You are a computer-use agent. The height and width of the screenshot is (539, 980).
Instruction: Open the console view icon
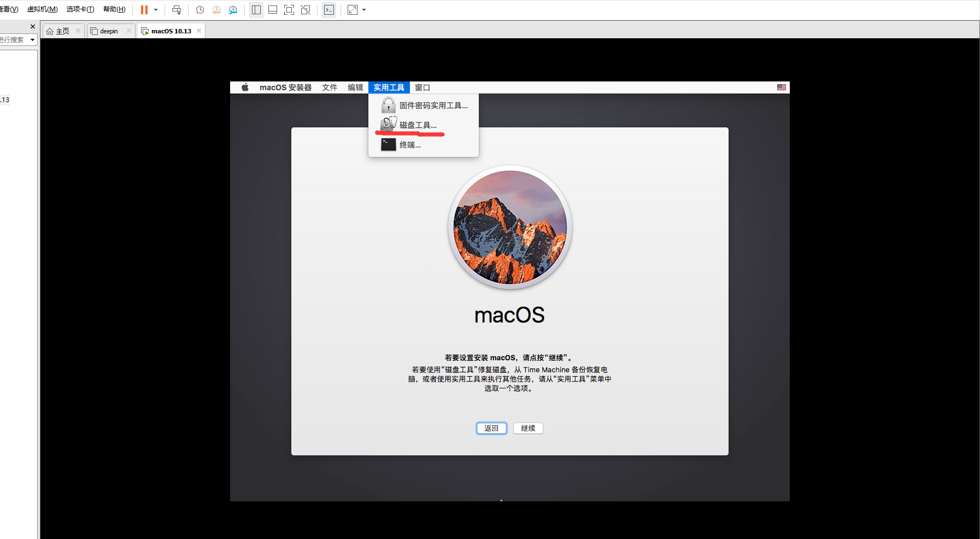coord(329,10)
